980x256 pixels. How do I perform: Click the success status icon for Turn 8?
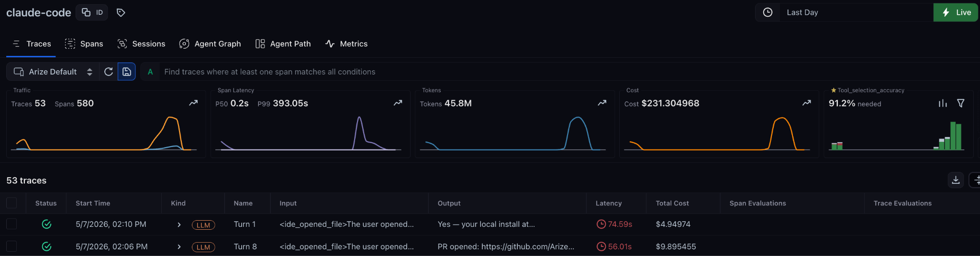(x=46, y=246)
